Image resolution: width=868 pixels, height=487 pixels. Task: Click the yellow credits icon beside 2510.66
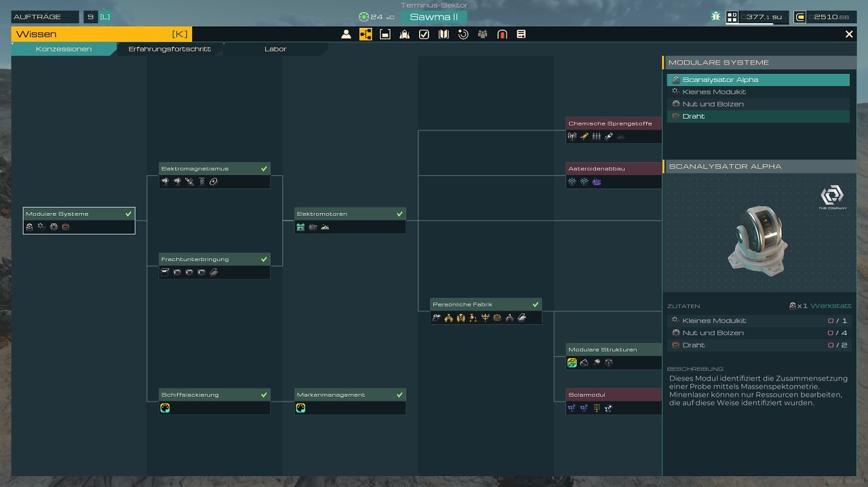tap(800, 17)
